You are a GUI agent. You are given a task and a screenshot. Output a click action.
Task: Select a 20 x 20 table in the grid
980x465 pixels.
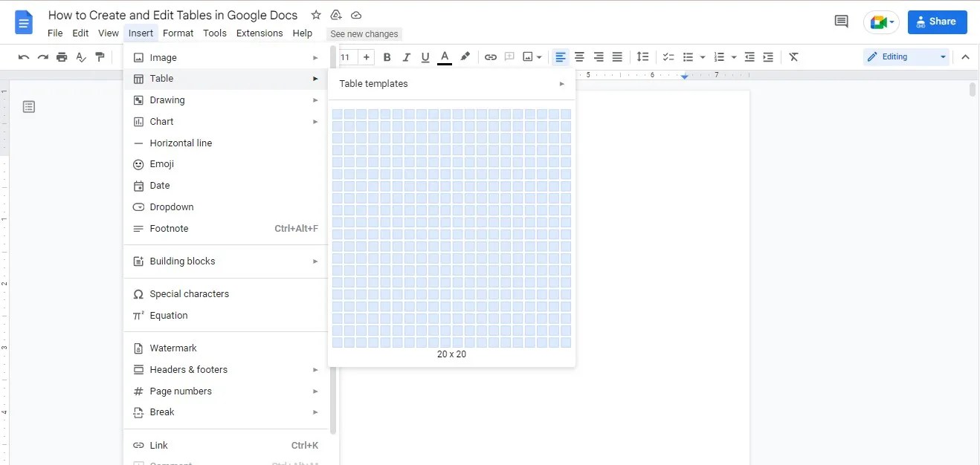coord(567,342)
